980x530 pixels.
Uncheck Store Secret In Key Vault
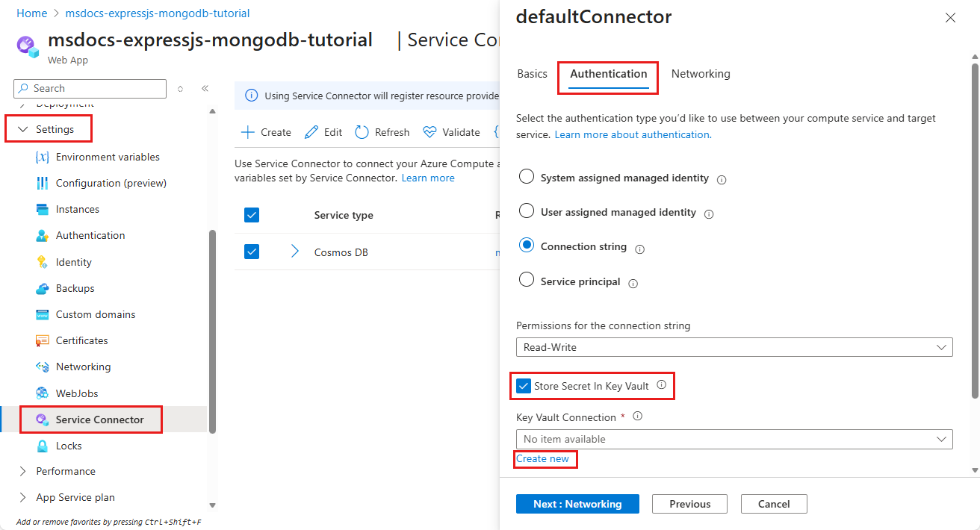[524, 387]
